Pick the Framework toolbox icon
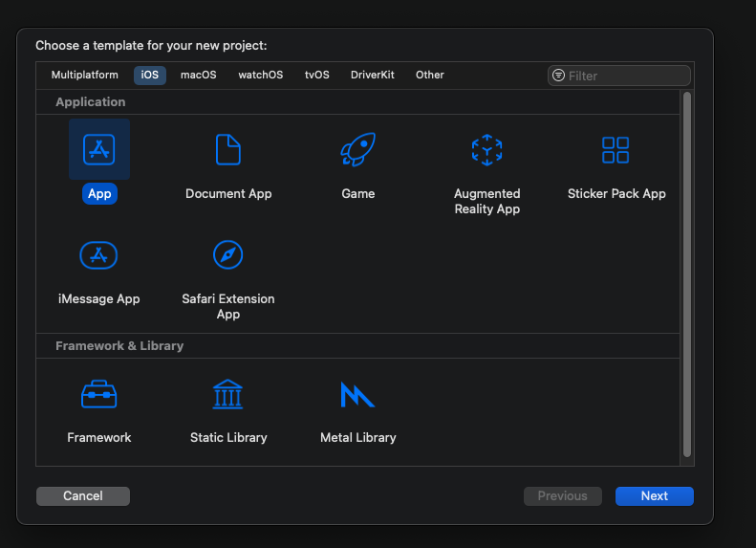The image size is (756, 548). (99, 394)
